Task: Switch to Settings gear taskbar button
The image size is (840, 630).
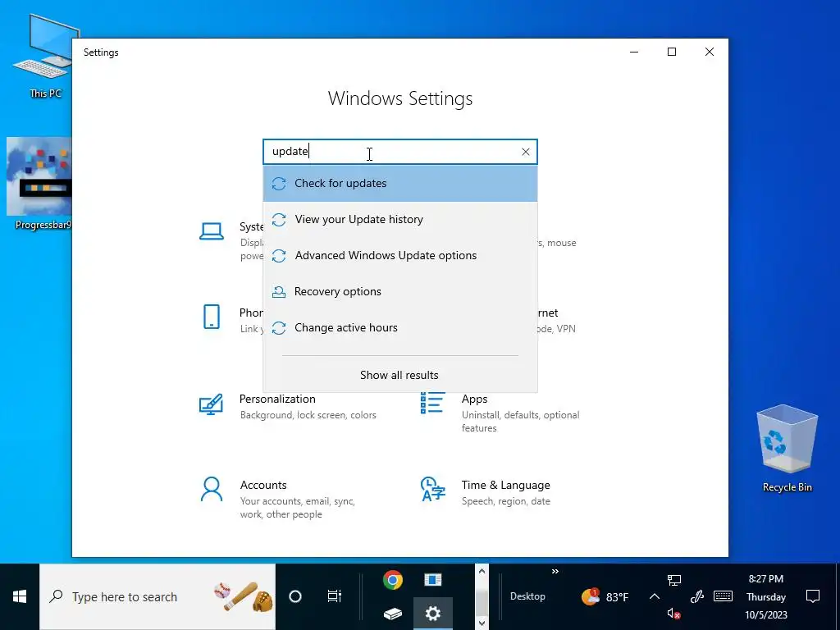Action: (x=433, y=614)
